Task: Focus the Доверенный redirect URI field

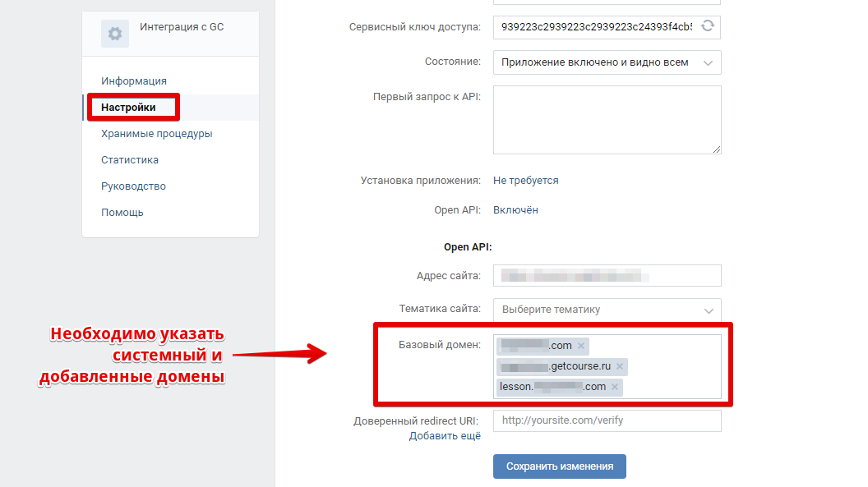Action: pyautogui.click(x=607, y=420)
